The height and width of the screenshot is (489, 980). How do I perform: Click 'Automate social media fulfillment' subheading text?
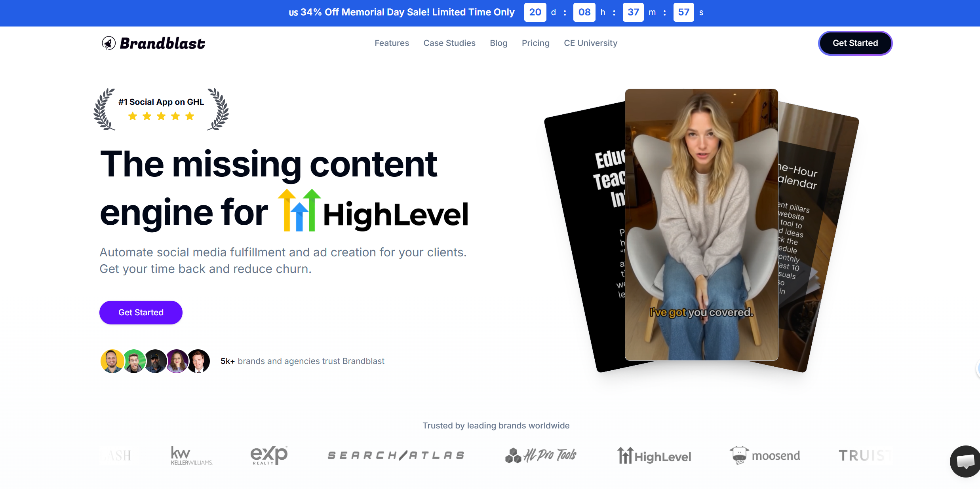coord(283,261)
